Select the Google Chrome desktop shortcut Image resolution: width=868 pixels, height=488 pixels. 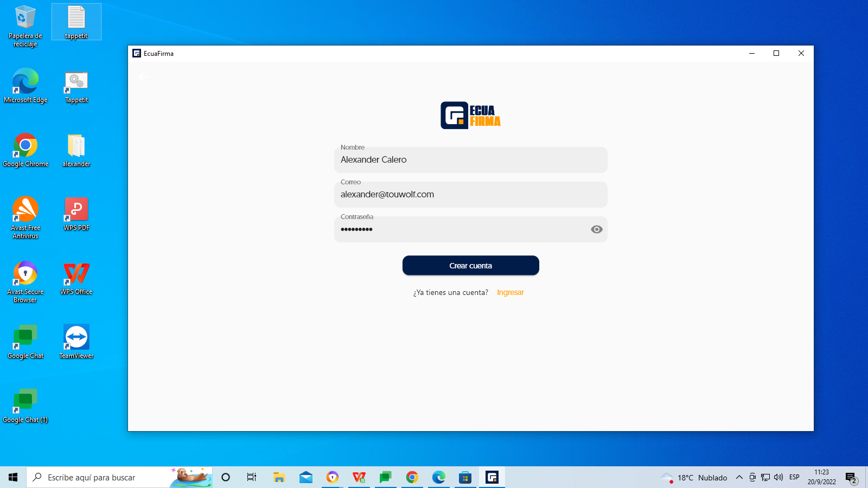click(x=25, y=150)
